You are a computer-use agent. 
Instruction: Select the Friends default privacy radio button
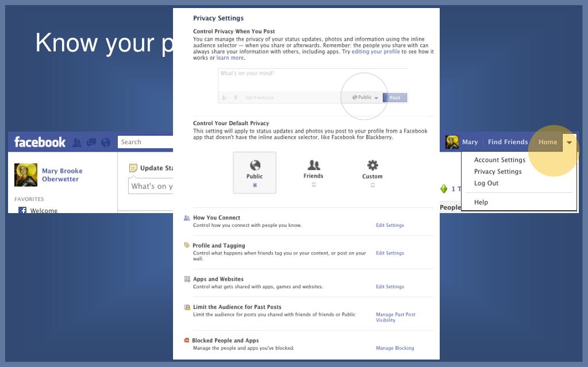pos(314,185)
